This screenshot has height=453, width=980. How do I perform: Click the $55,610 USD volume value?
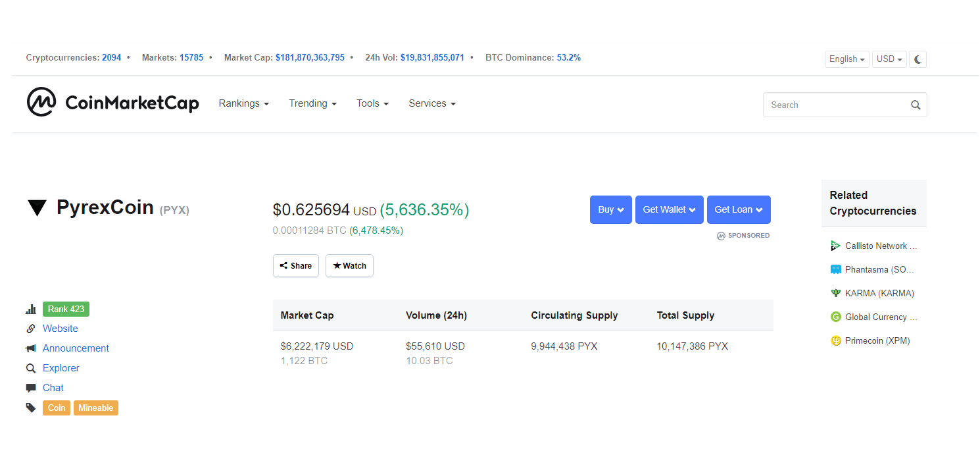(x=435, y=346)
